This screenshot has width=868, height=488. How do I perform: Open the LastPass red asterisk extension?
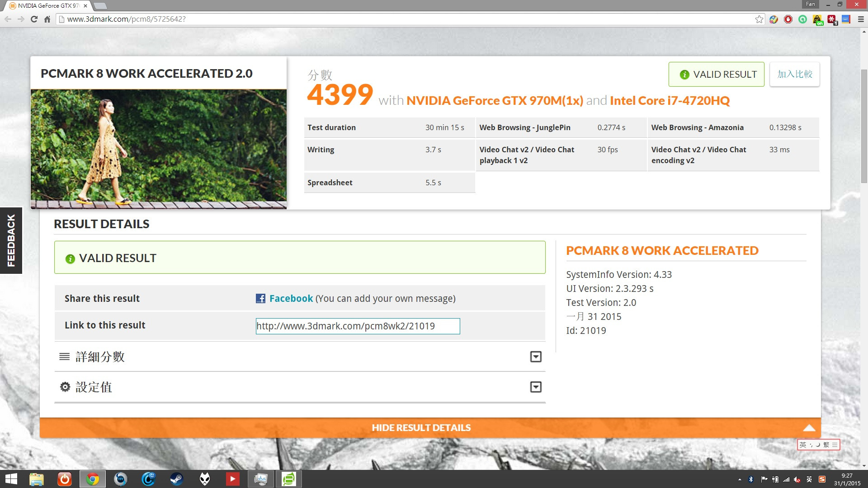click(x=832, y=19)
